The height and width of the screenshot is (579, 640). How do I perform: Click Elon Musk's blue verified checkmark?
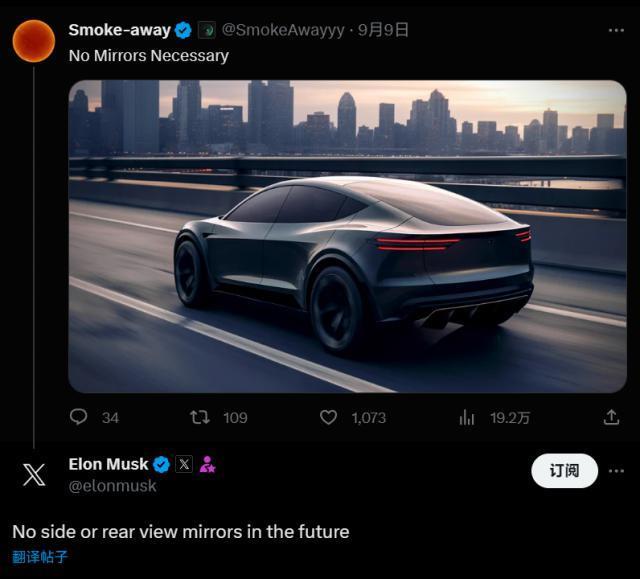[161, 464]
